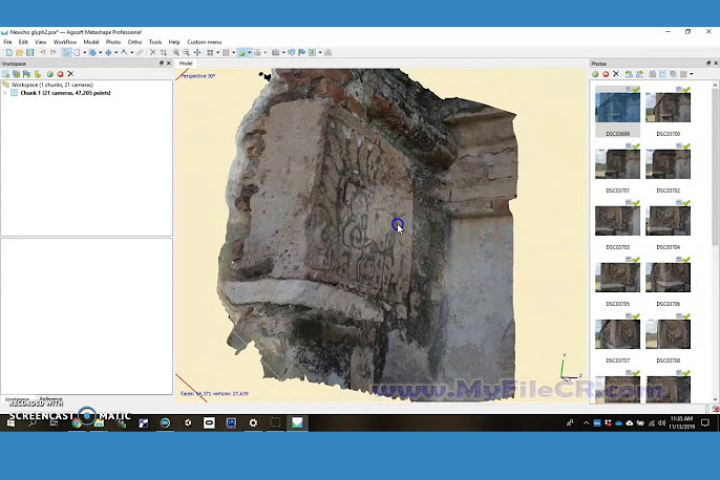Reset the view with Reset View icon
The height and width of the screenshot is (480, 720).
(x=197, y=53)
